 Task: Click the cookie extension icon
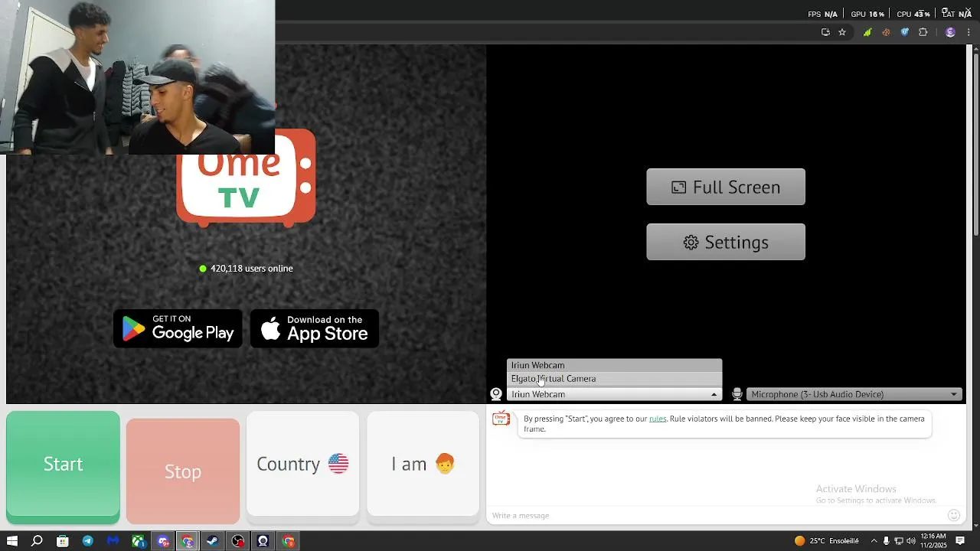tap(886, 32)
